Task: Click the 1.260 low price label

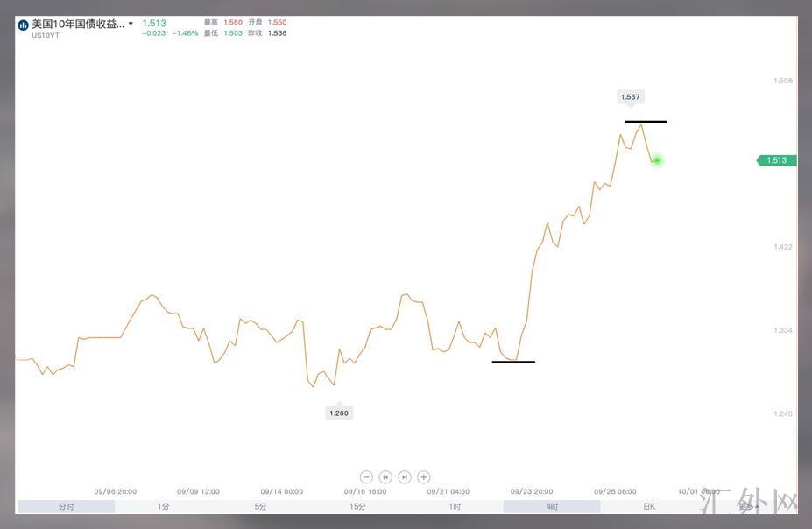Action: 338,413
